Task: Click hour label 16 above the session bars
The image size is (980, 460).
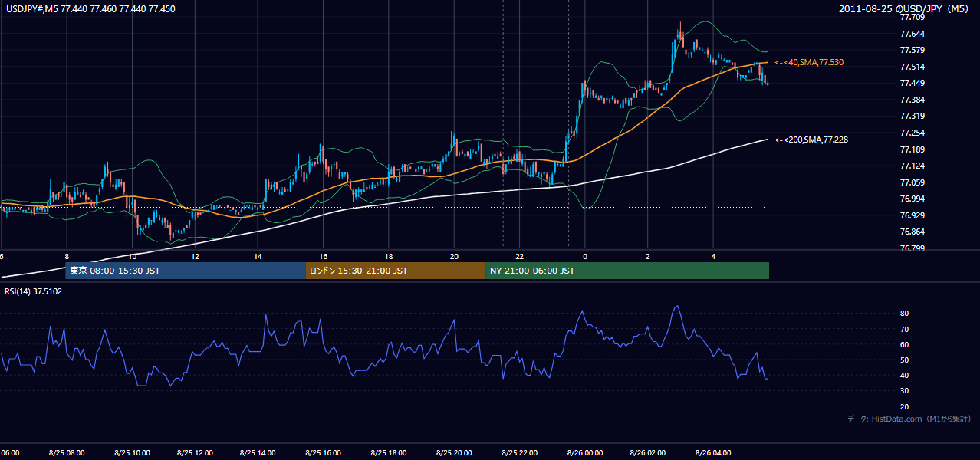Action: coord(324,257)
